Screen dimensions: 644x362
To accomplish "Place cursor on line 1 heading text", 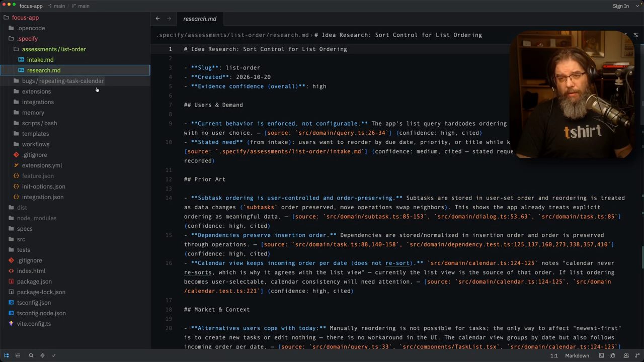I will pos(265,49).
